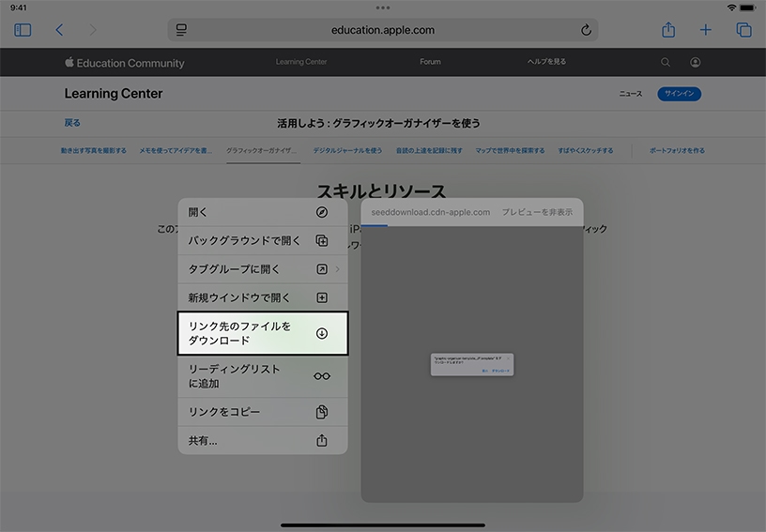Toggle the Safari sidebar icon
This screenshot has height=532, width=766.
coord(23,30)
